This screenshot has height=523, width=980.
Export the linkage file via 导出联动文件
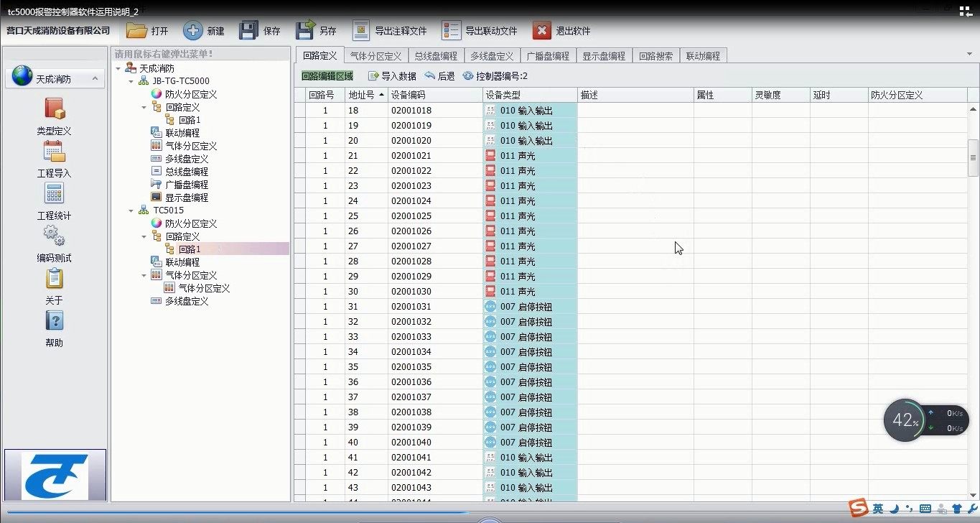[480, 31]
